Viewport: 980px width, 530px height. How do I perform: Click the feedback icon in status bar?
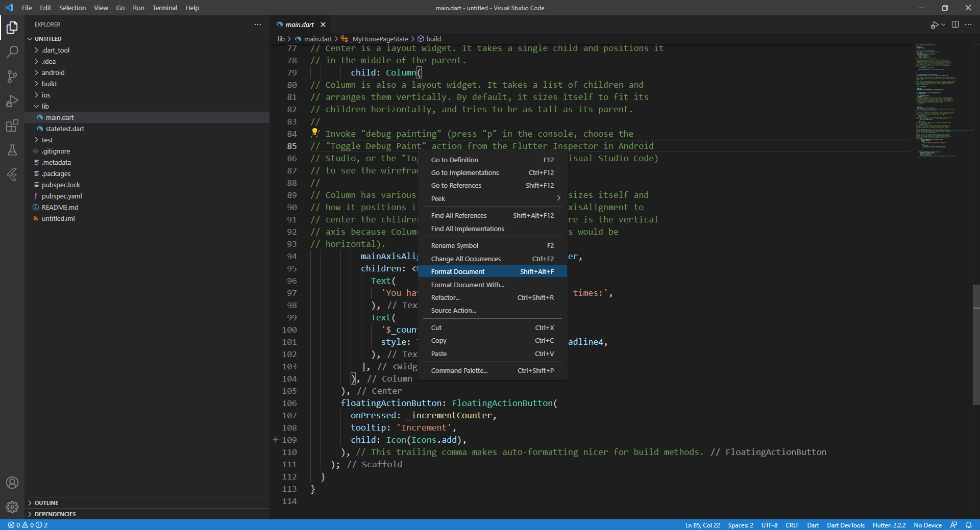[953, 525]
